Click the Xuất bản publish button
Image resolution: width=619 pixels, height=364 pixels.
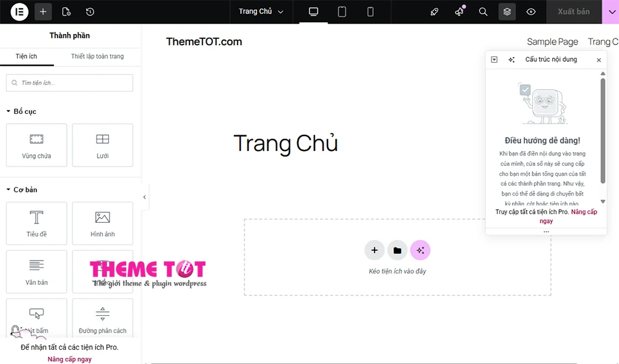coord(573,12)
